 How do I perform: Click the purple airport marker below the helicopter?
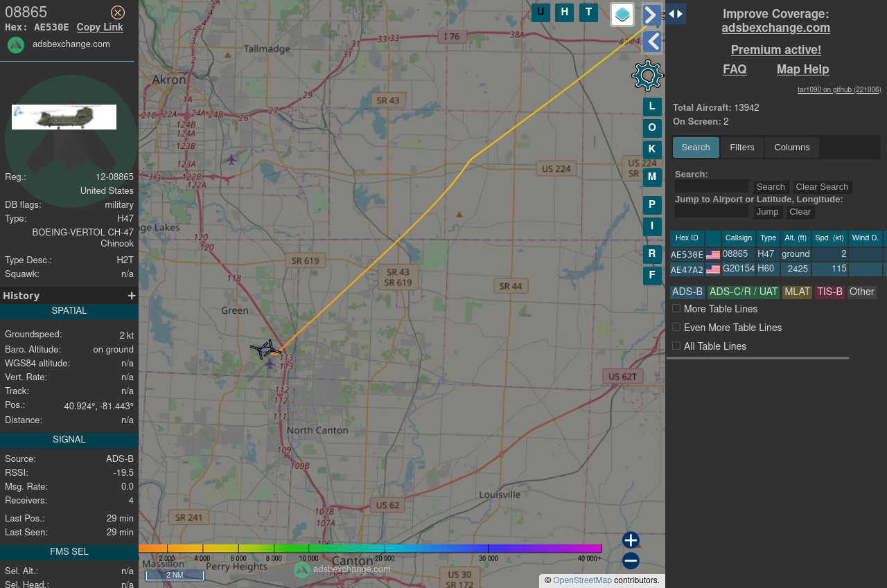pos(270,364)
